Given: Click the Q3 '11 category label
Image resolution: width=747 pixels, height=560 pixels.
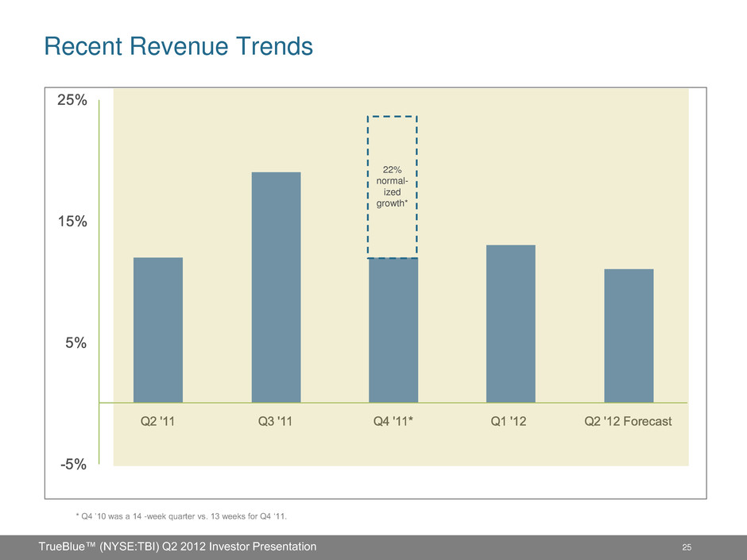Looking at the screenshot, I should pyautogui.click(x=276, y=422).
